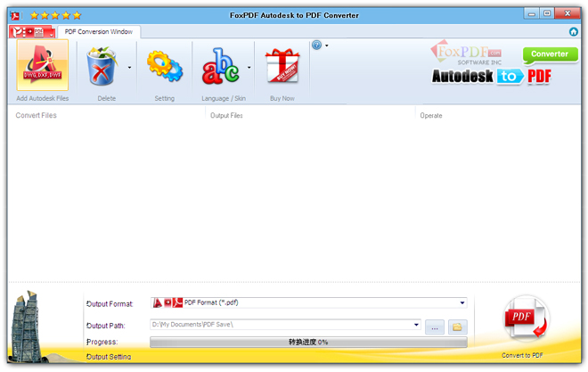Click the application menu icon button

32,32
